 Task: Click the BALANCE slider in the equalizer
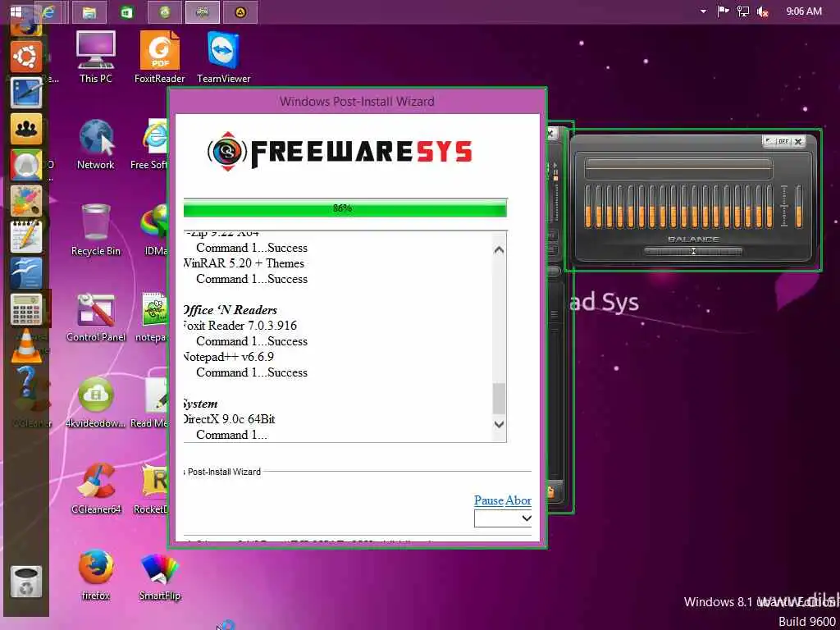click(x=693, y=251)
